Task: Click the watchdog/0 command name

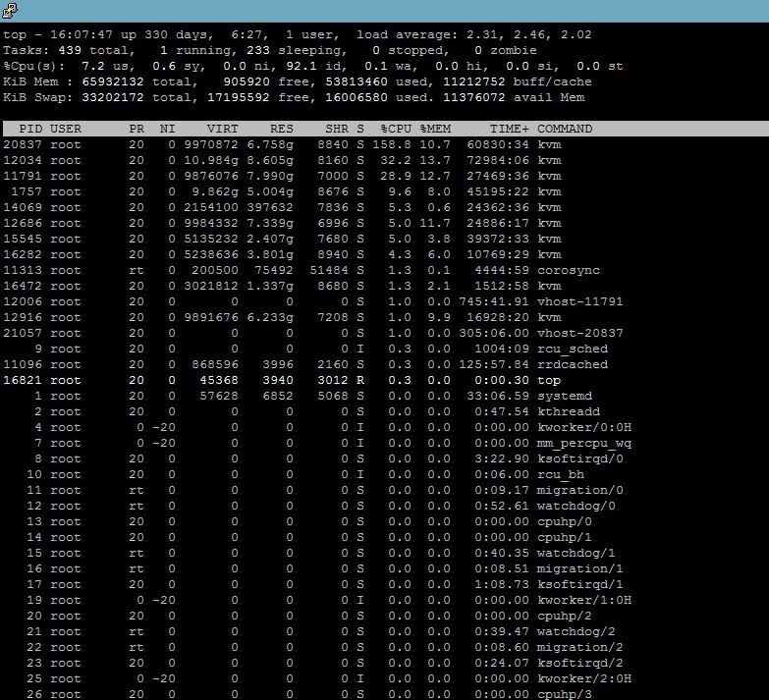Action: [577, 506]
